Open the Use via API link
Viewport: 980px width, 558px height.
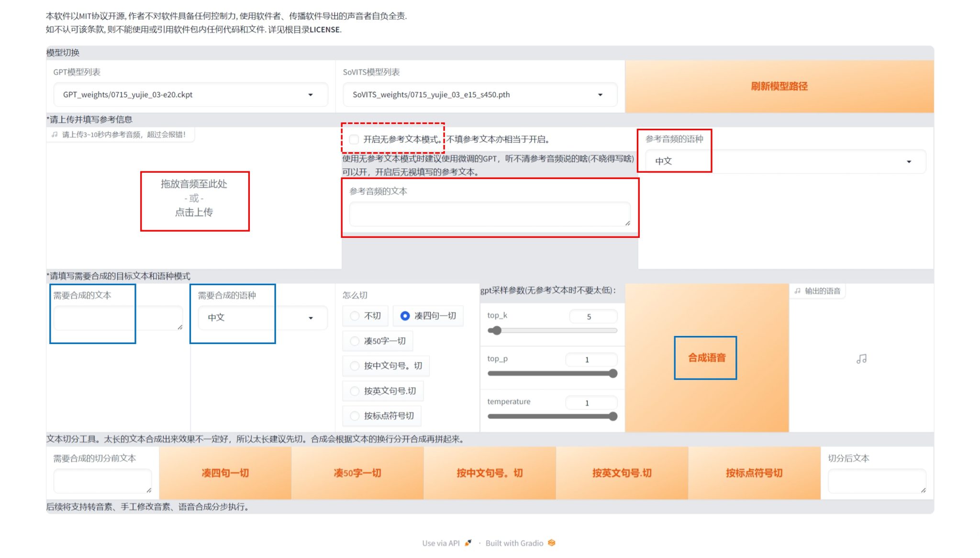pyautogui.click(x=441, y=543)
